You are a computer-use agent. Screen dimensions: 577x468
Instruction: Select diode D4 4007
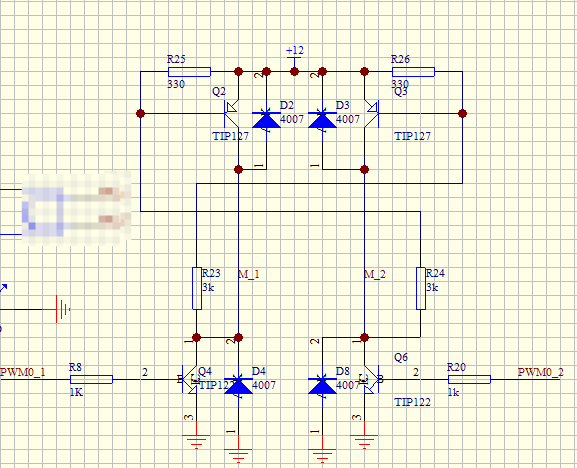click(238, 386)
